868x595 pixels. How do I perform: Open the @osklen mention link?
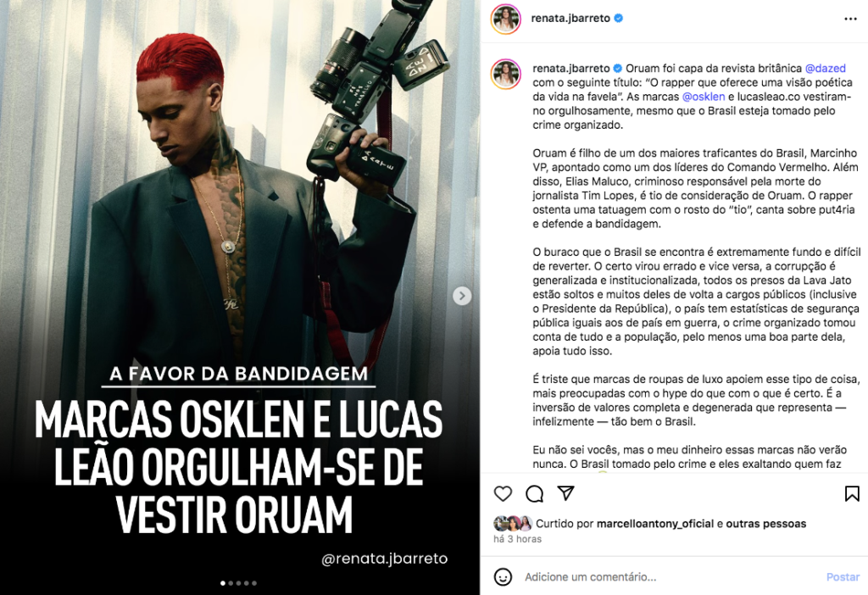tap(703, 97)
